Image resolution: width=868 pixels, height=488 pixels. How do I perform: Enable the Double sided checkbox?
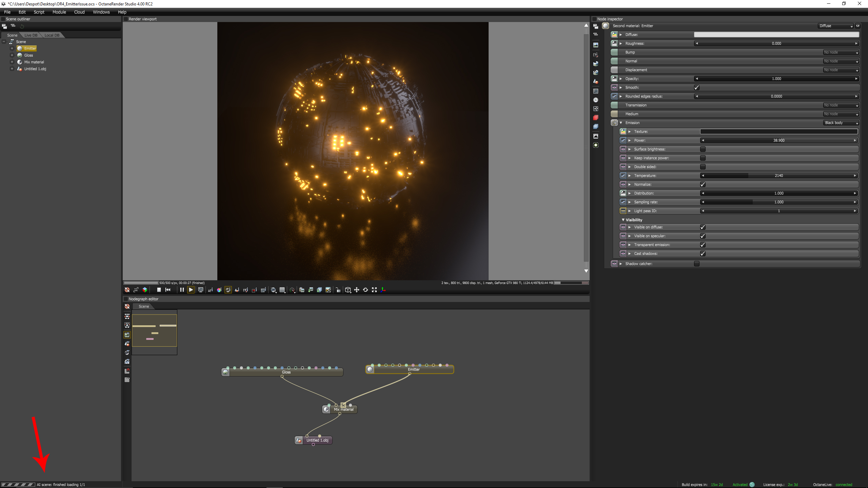pyautogui.click(x=703, y=167)
